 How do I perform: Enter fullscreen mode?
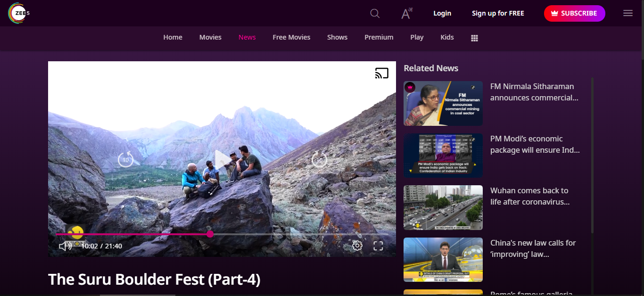378,246
